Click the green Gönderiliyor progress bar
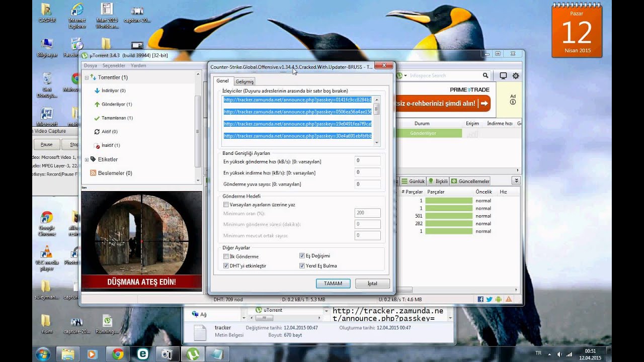The width and height of the screenshot is (644, 362). (429, 133)
